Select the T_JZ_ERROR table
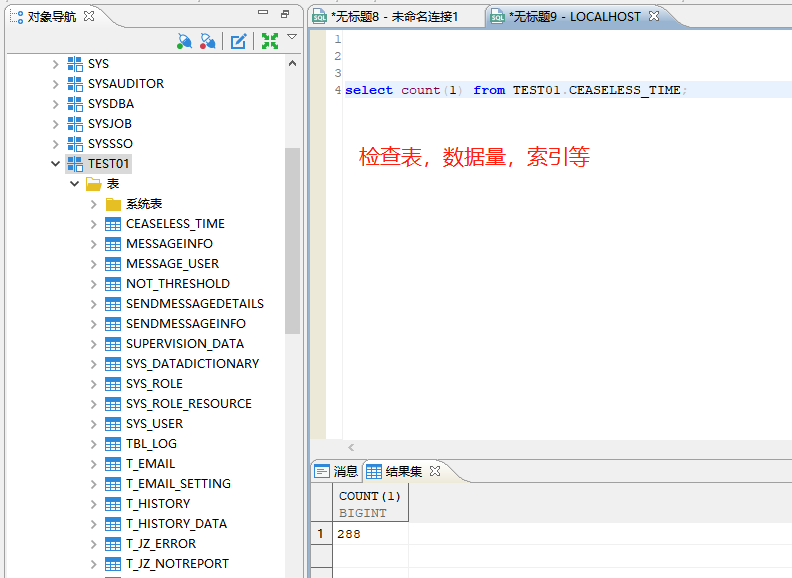 (161, 544)
